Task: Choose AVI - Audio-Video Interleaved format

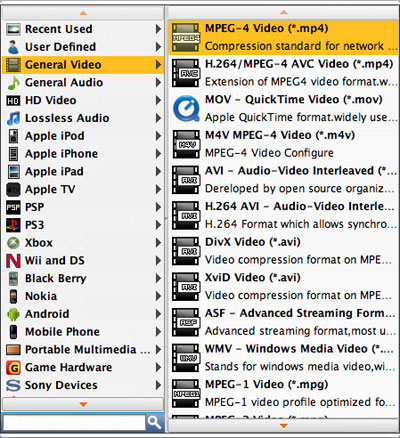Action: click(283, 180)
